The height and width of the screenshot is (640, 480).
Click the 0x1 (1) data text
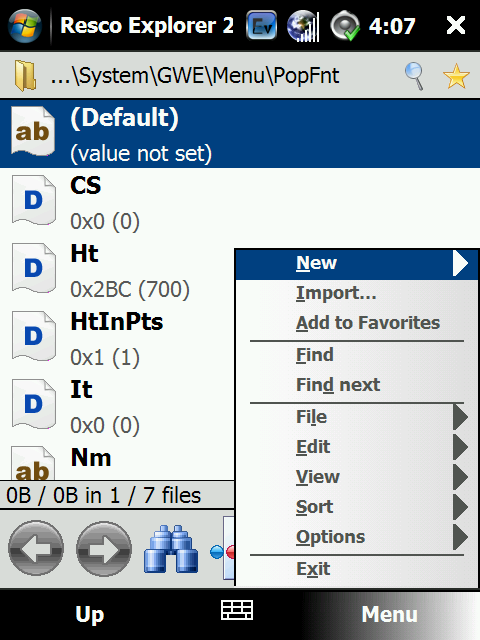click(x=105, y=358)
